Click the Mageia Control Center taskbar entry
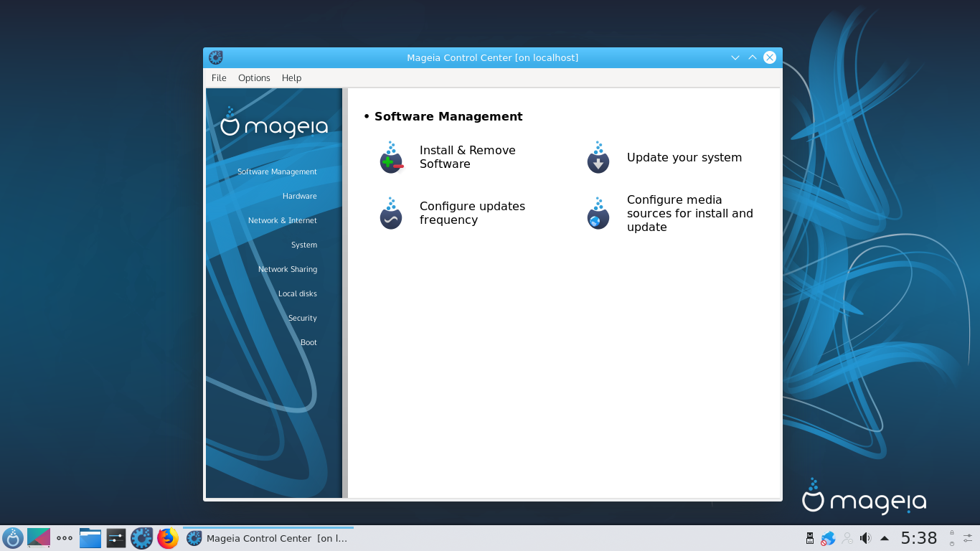Image resolution: width=980 pixels, height=551 pixels. [268, 538]
